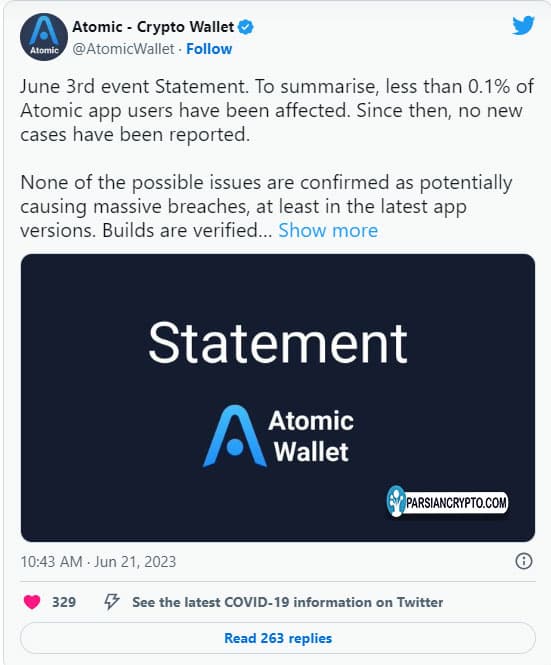Click the info circle icon
Viewport: 551px width, 665px height.
pos(523,561)
